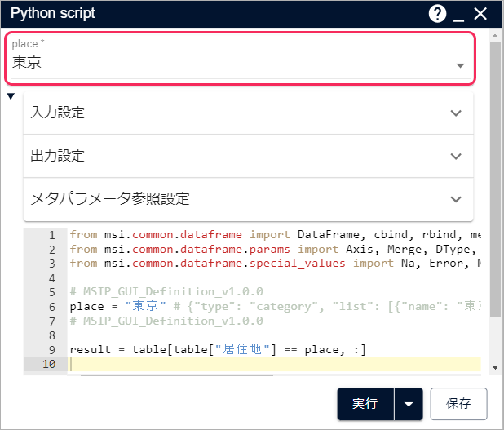Screen dimensions: 504x430
Task: Click the 保存 button
Action: [x=458, y=404]
